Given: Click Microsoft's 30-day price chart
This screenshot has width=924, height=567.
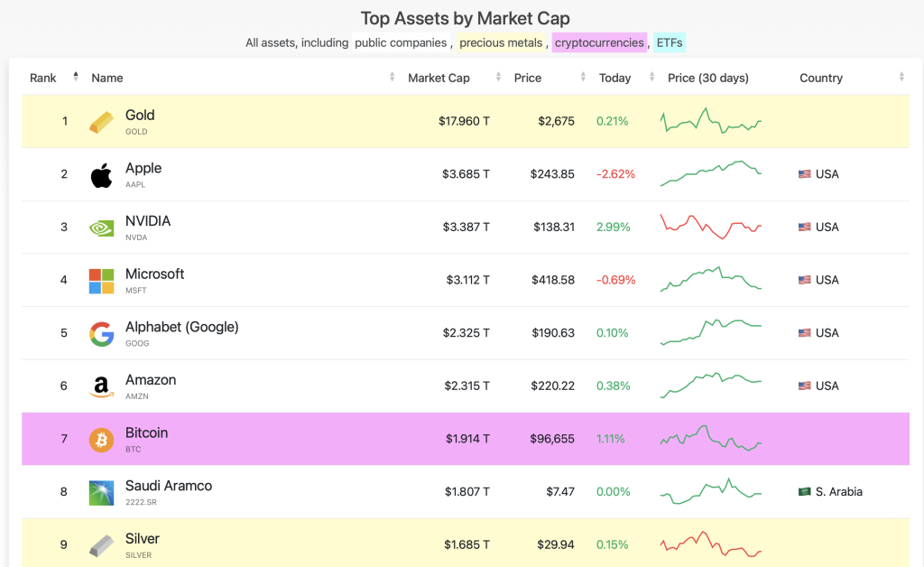Looking at the screenshot, I should [711, 279].
